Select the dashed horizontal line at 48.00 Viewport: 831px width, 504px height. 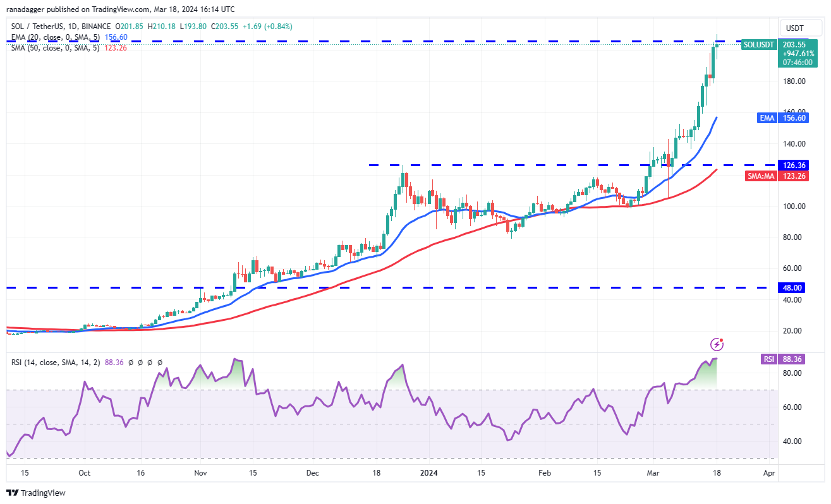click(392, 287)
